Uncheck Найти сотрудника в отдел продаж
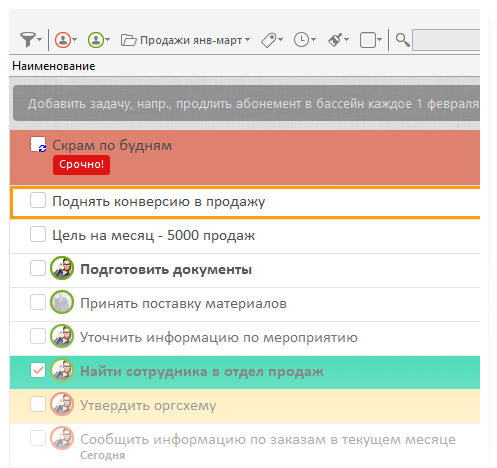Viewport: 497px width, 468px height. point(38,370)
